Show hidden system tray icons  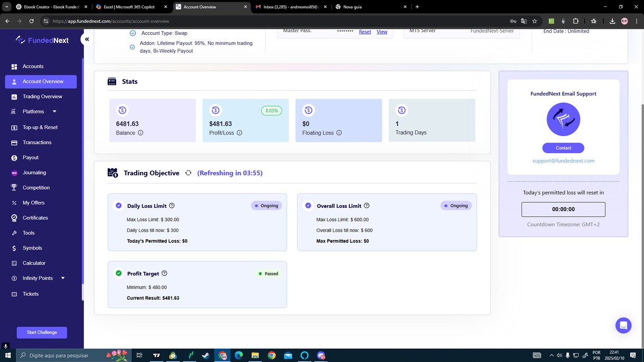(x=552, y=356)
